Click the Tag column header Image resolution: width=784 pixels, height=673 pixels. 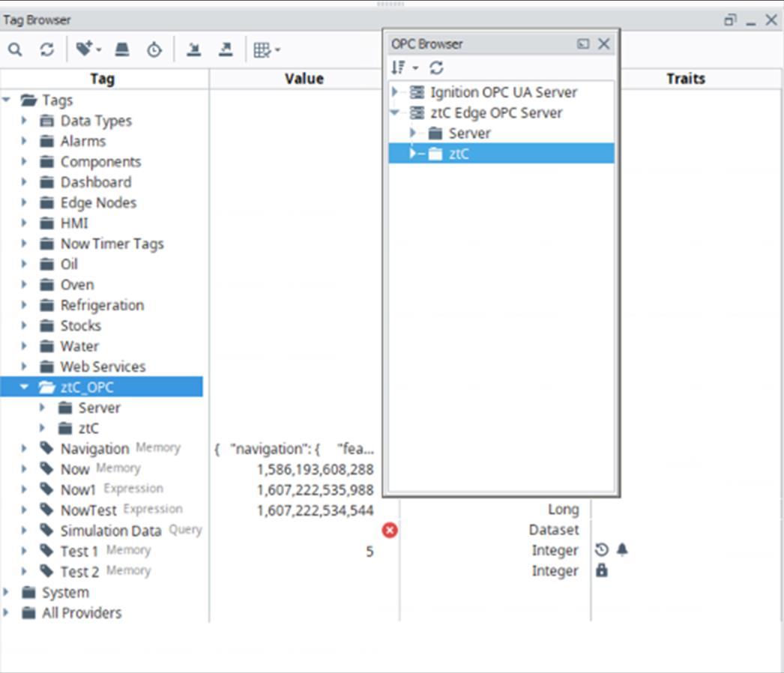coord(104,79)
